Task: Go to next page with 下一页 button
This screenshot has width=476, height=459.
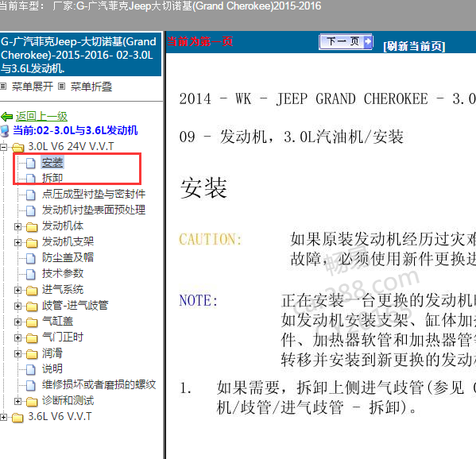Action: coord(346,41)
